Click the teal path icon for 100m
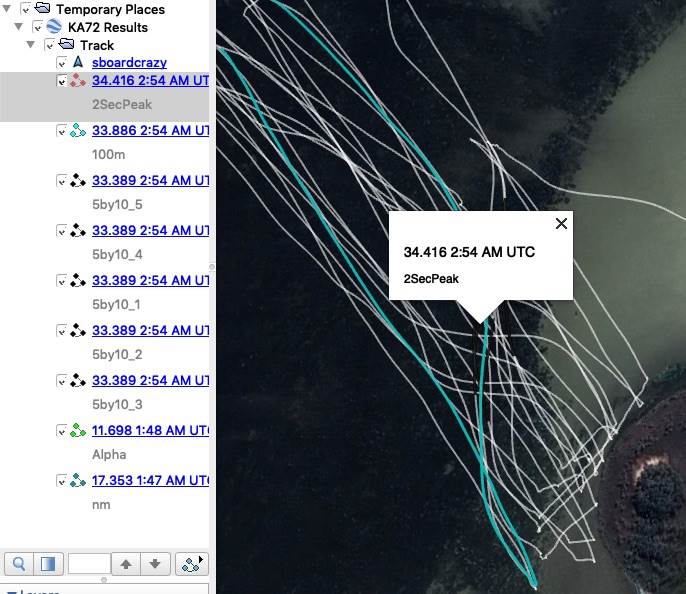The height and width of the screenshot is (594, 686). point(78,131)
